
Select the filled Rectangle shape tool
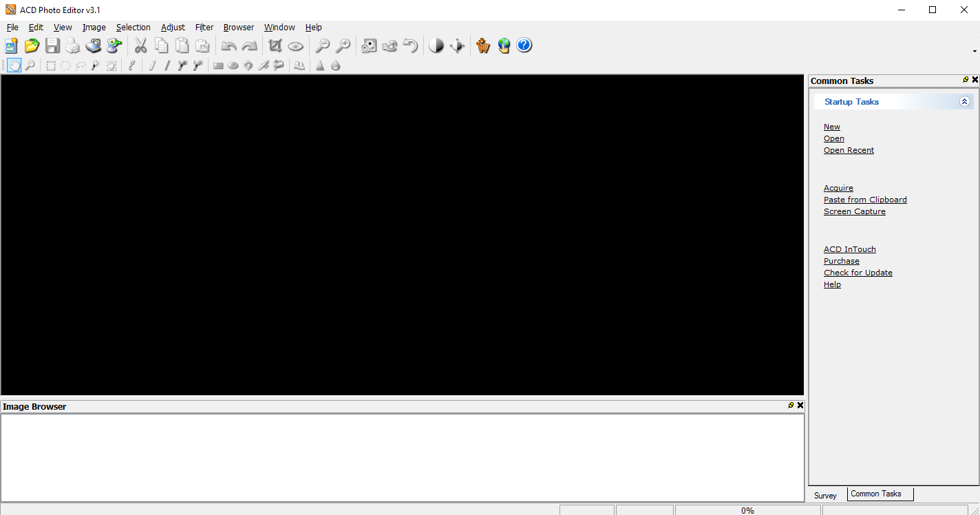[218, 65]
